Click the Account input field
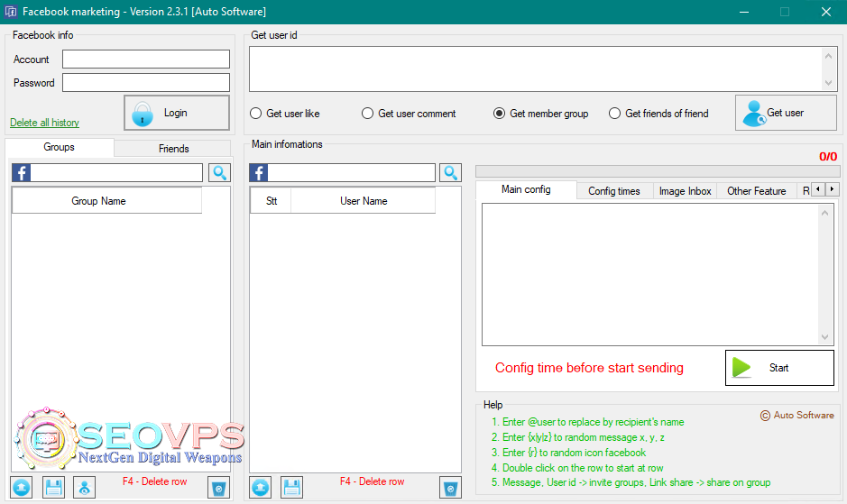847x504 pixels. click(x=146, y=59)
